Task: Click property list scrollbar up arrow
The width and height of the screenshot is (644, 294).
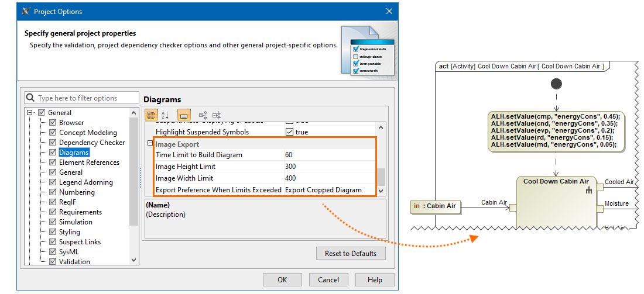Action: 381,127
